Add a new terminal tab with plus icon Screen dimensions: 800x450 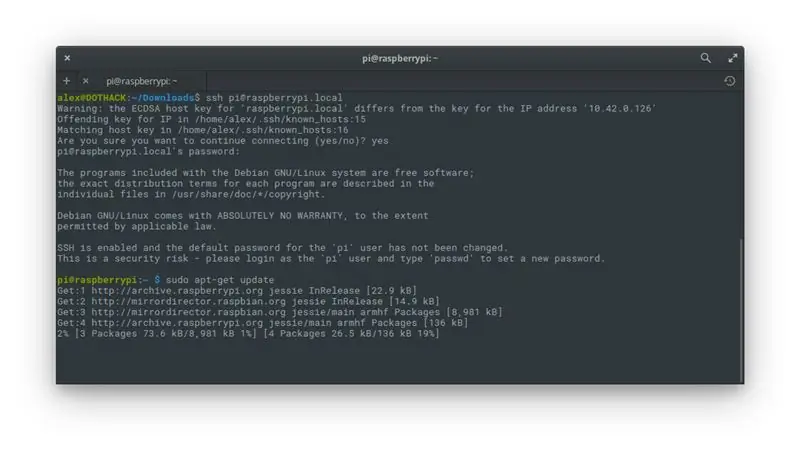click(66, 81)
